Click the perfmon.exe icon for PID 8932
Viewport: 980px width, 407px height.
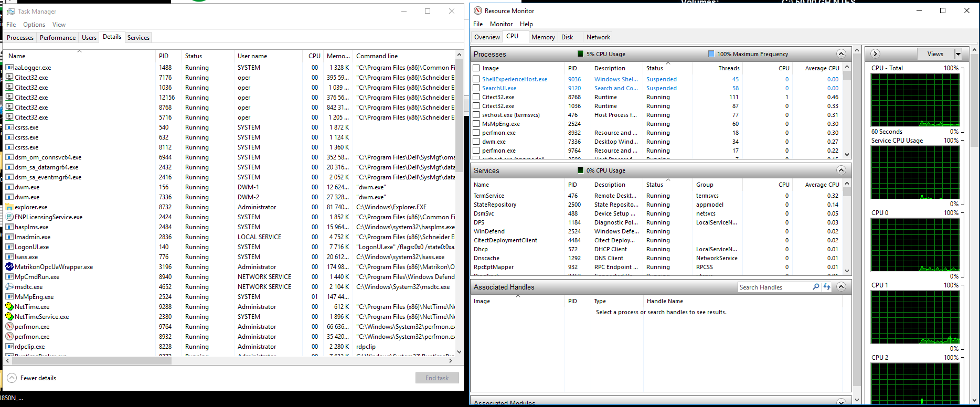(9, 337)
